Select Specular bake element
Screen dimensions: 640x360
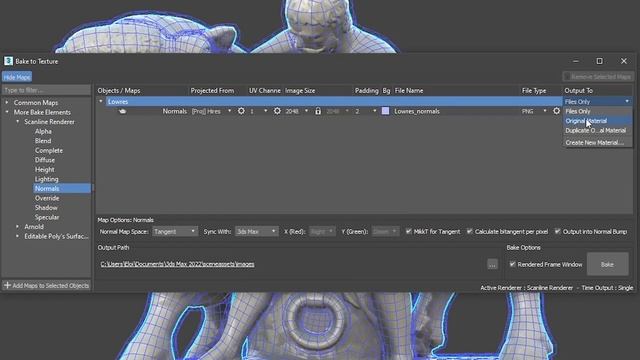point(47,217)
